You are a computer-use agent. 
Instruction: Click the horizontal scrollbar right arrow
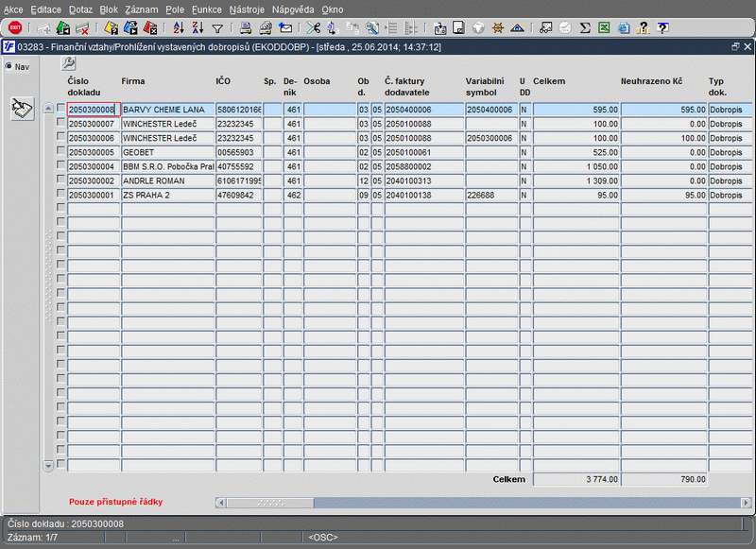coord(746,503)
